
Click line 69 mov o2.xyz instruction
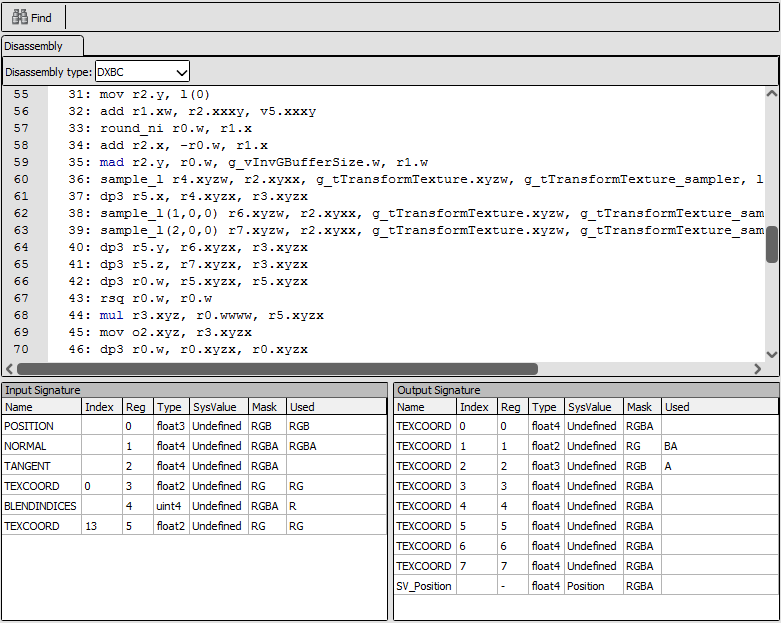(160, 332)
